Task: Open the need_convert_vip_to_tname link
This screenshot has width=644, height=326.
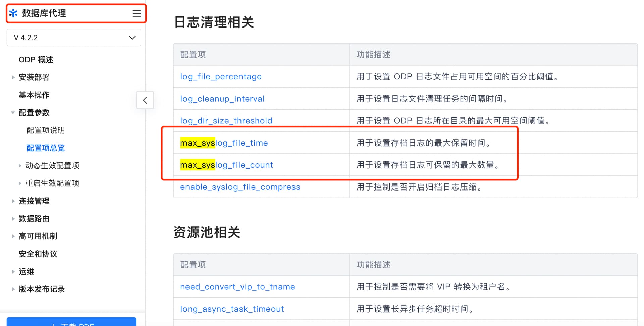Action: [237, 287]
